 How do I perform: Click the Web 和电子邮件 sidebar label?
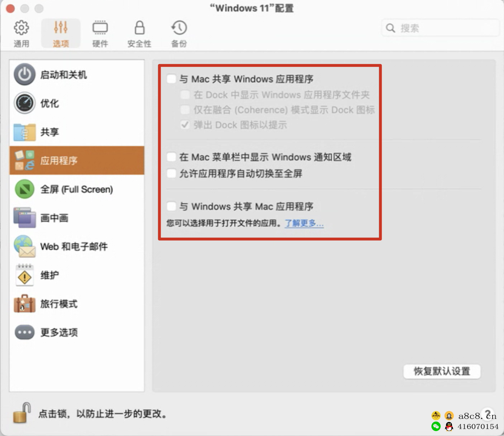74,247
